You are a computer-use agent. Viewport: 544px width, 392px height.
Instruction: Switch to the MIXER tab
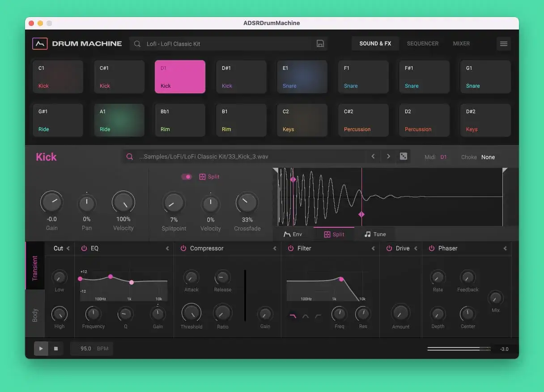pyautogui.click(x=461, y=43)
